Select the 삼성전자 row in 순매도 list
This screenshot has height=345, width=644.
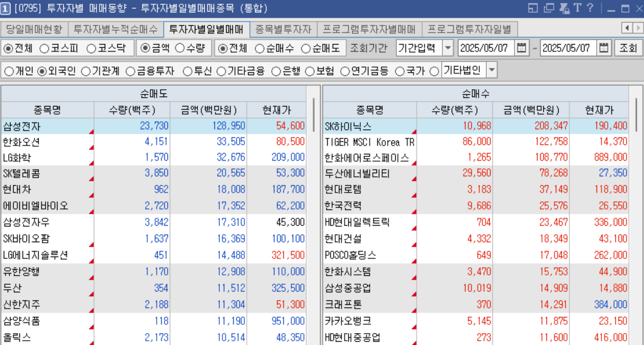pos(153,126)
